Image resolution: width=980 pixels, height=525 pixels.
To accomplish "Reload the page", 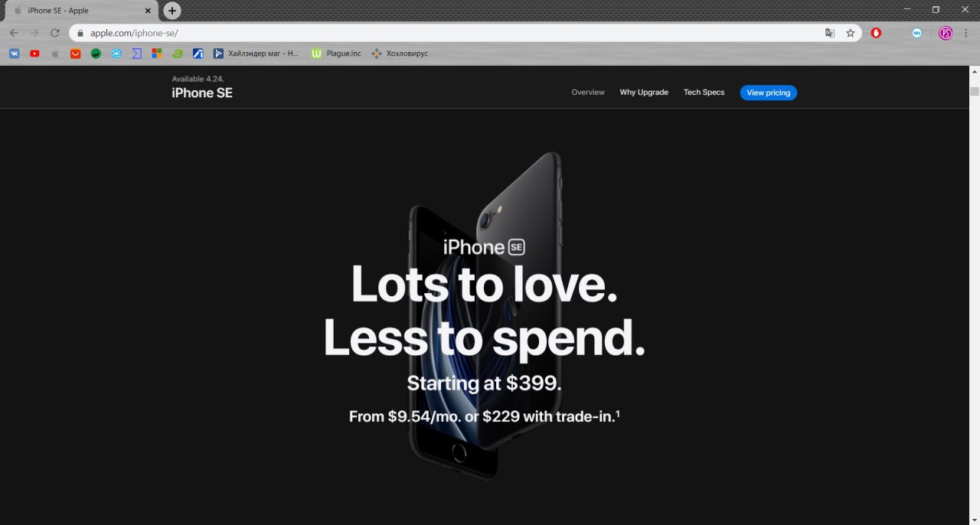I will [55, 33].
